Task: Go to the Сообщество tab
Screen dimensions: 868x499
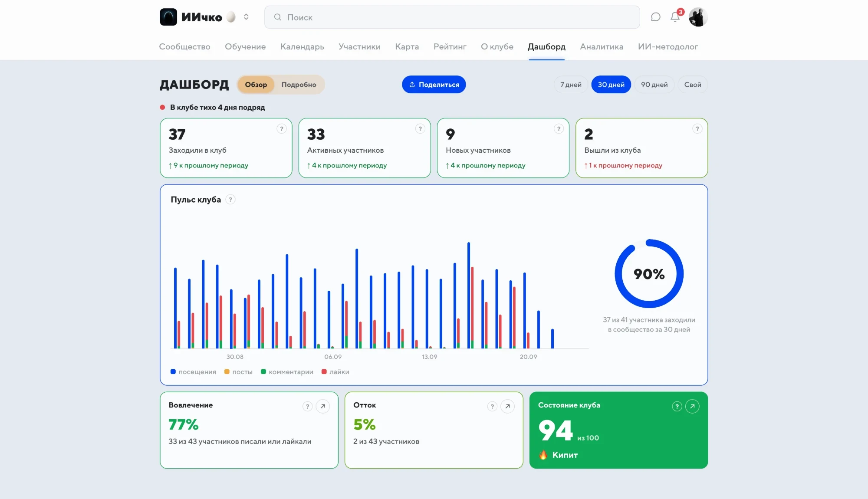Action: pos(184,46)
